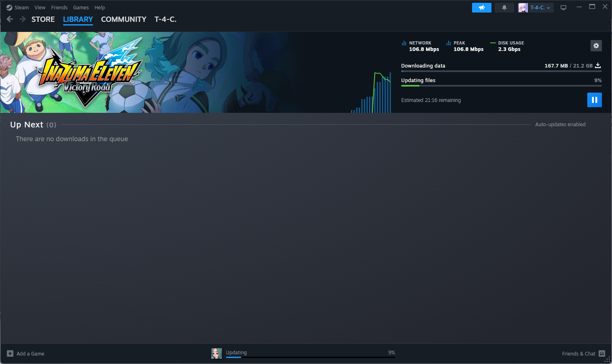The image size is (612, 364).
Task: Click the T-4-C. profile avatar
Action: pyautogui.click(x=523, y=8)
